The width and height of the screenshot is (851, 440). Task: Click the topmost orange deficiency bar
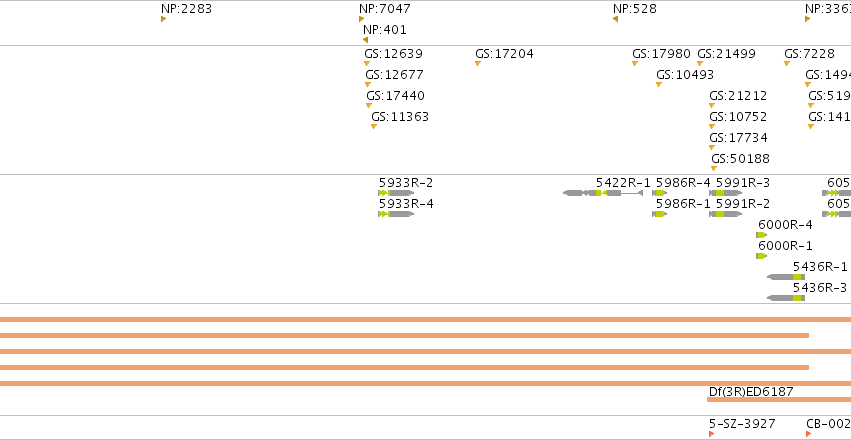point(426,320)
